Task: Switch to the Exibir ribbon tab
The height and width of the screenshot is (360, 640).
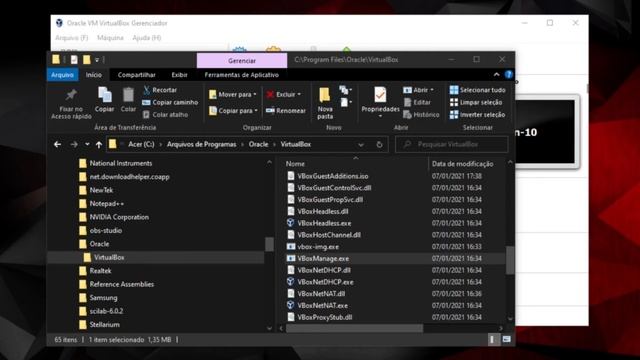Action: click(x=179, y=75)
